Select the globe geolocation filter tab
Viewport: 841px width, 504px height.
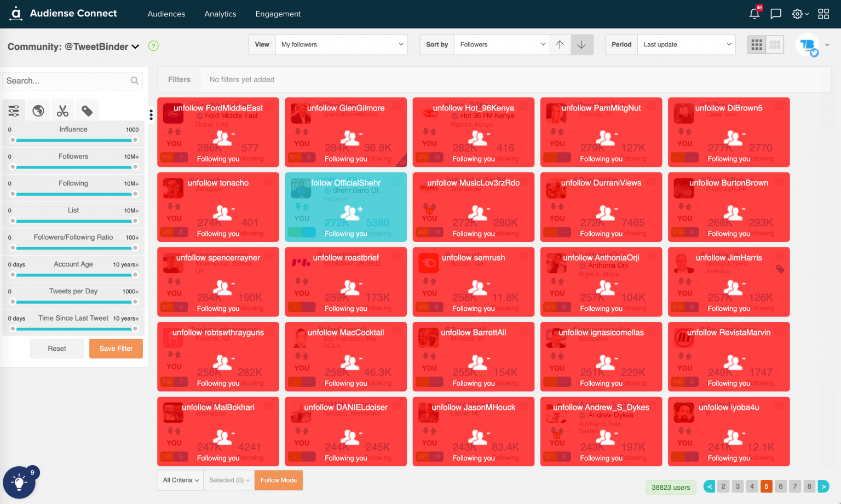tap(38, 110)
